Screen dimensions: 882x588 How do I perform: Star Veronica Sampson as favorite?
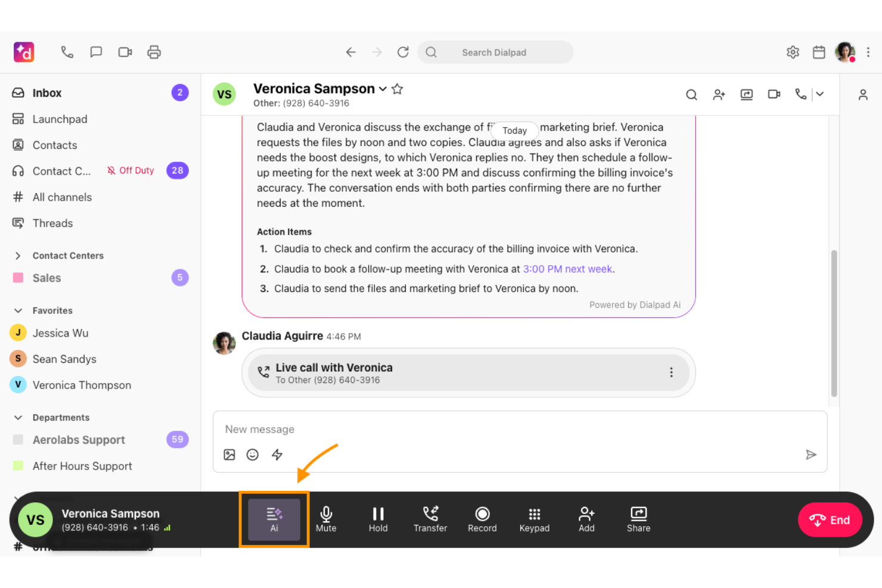[x=397, y=89]
